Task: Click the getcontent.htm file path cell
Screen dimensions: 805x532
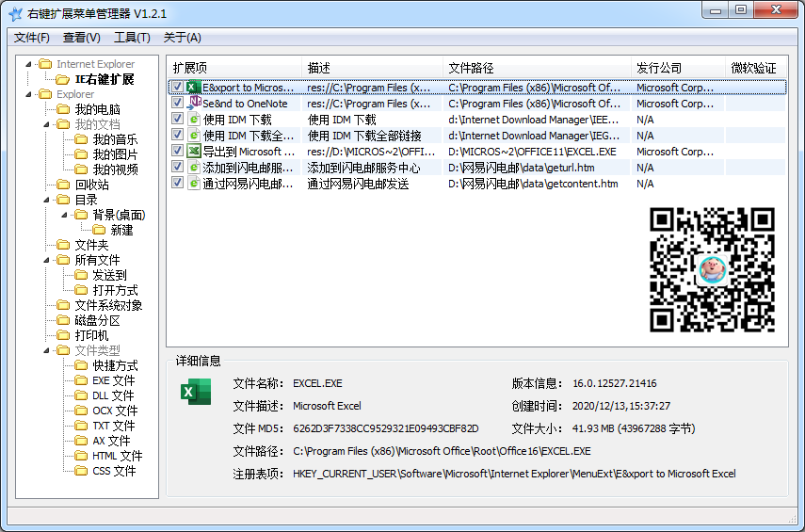Action: coord(533,184)
